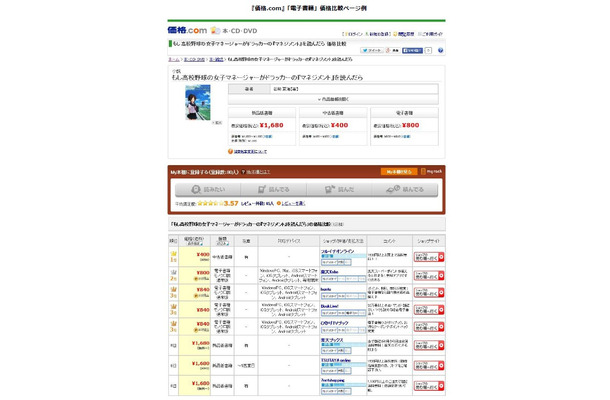Click the ¥840 price in BookLive! row
Screen dimensions: 610x400
pos(203,310)
